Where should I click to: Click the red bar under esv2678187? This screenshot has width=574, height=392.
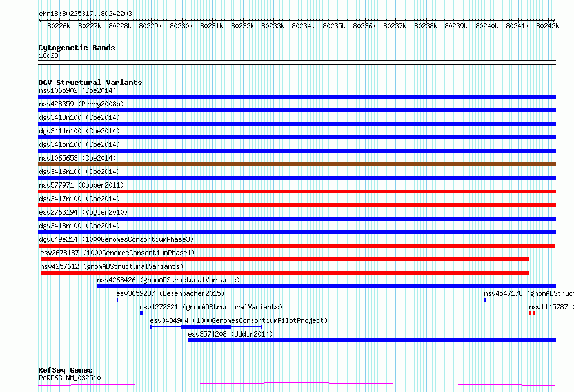point(285,259)
